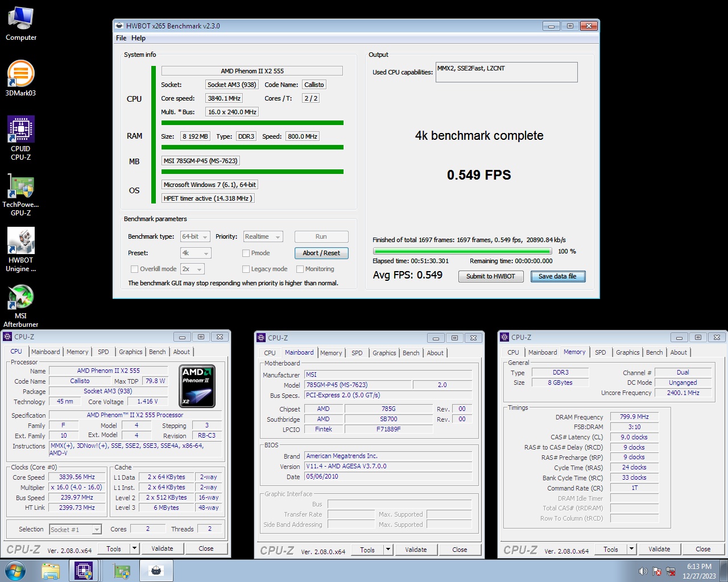The image size is (728, 582).
Task: Click the DRAM Frequency 799.9 MHz value
Action: click(x=634, y=417)
